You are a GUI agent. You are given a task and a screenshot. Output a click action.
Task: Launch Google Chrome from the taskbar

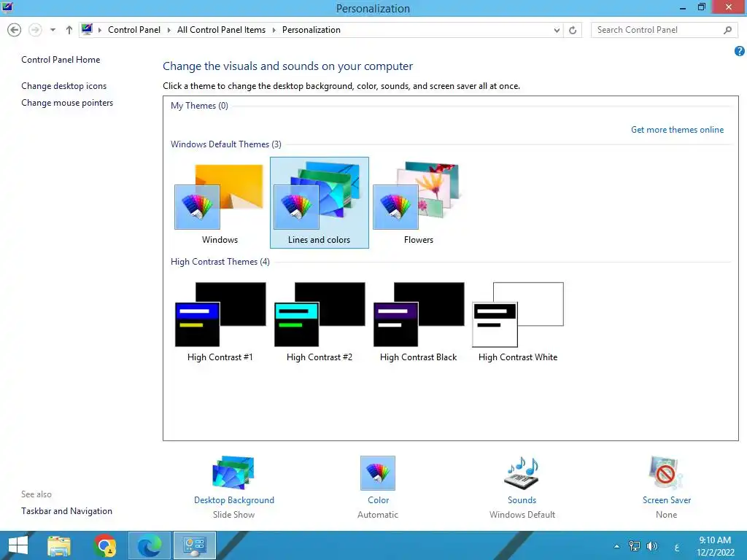point(104,545)
